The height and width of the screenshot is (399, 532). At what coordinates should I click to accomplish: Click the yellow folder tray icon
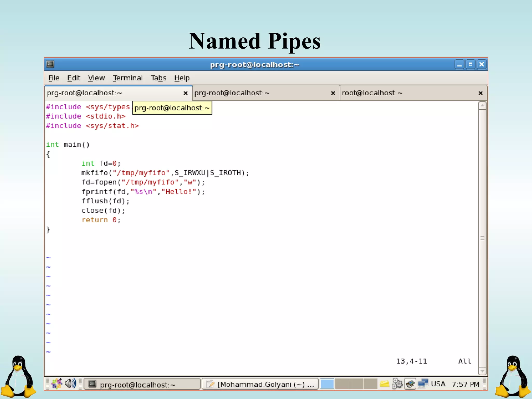click(x=384, y=384)
